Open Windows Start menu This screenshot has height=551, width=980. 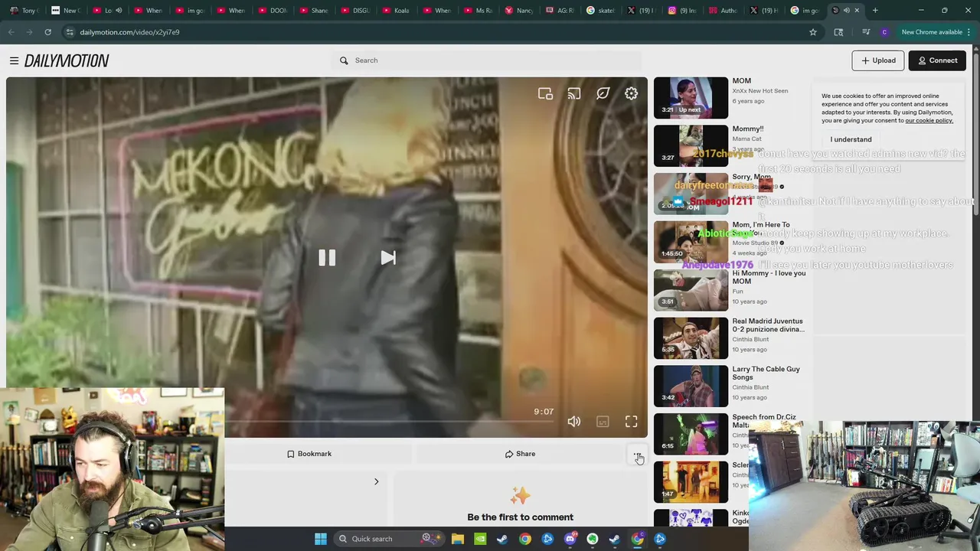click(x=321, y=539)
